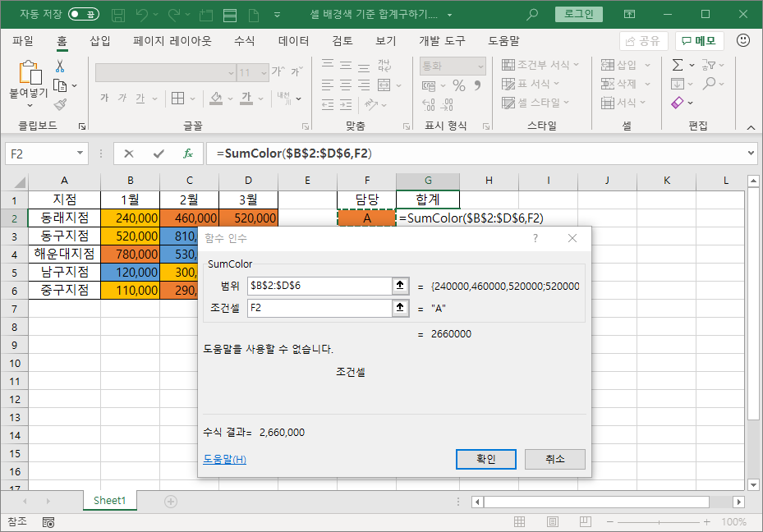Screen dimensions: 763x532
Task: Open the search magnifier in title bar
Action: tap(532, 15)
